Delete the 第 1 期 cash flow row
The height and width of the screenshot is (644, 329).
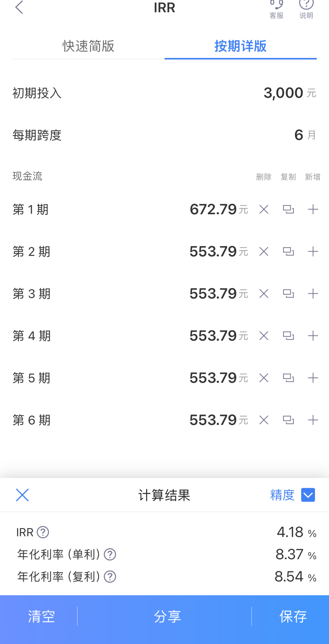click(x=264, y=210)
